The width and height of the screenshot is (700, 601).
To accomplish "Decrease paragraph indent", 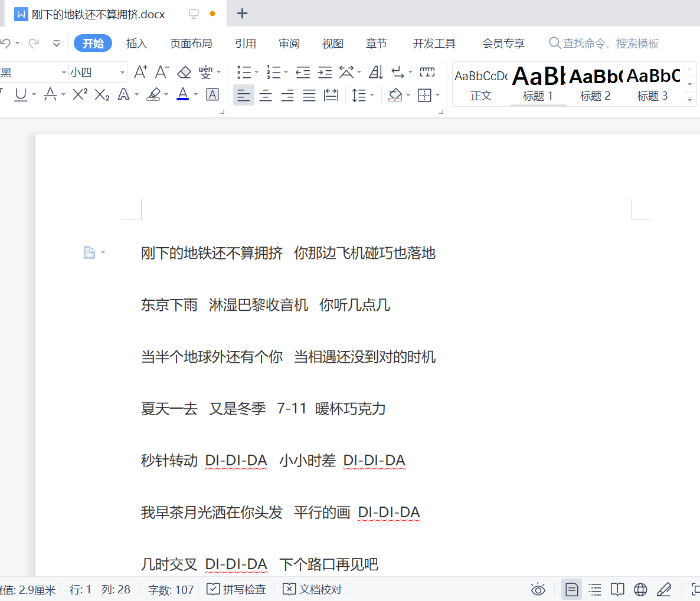I will (303, 72).
